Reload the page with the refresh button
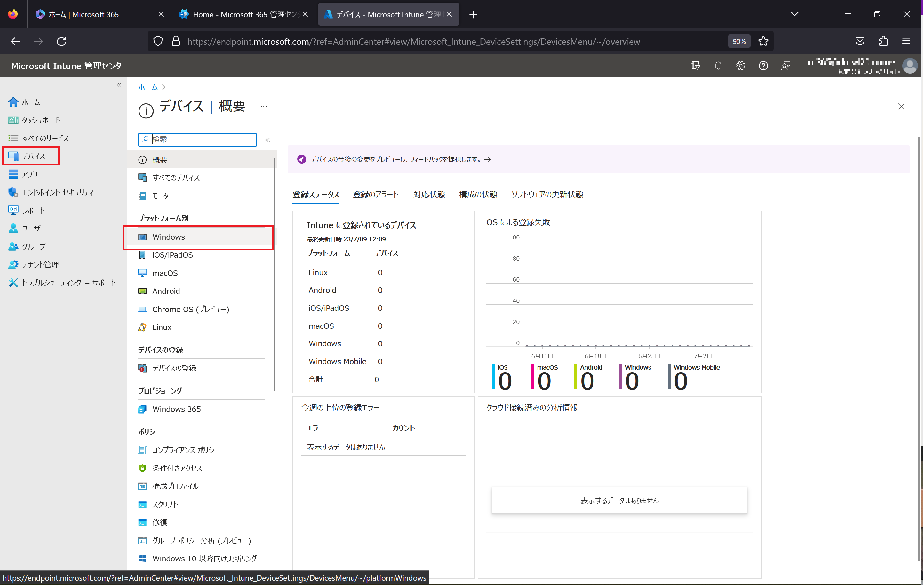924x587 pixels. click(x=62, y=42)
